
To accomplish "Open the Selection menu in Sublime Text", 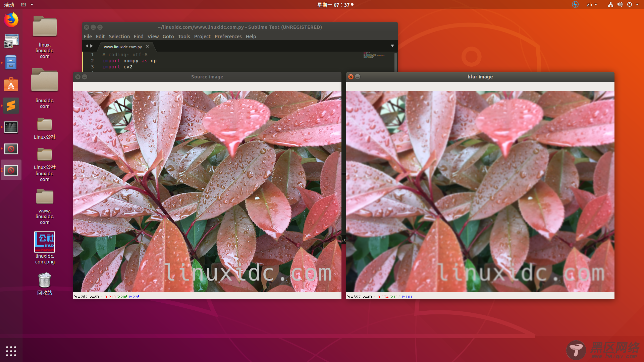I will coord(119,37).
